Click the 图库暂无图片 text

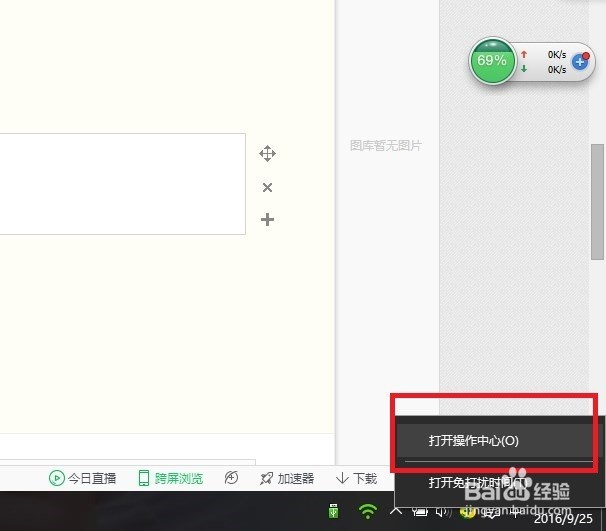pyautogui.click(x=385, y=145)
